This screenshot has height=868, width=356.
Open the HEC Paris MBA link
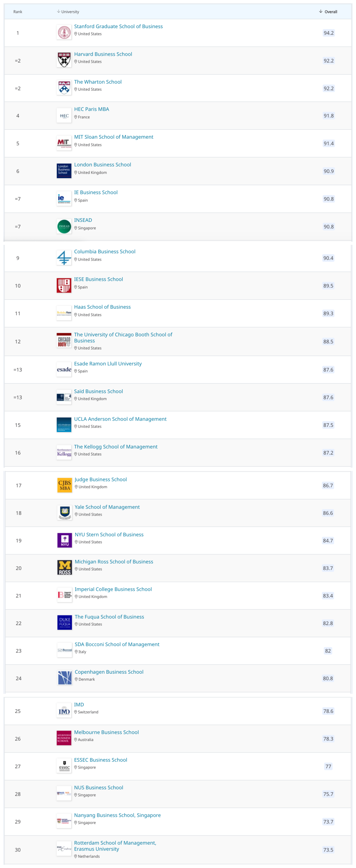tap(92, 109)
